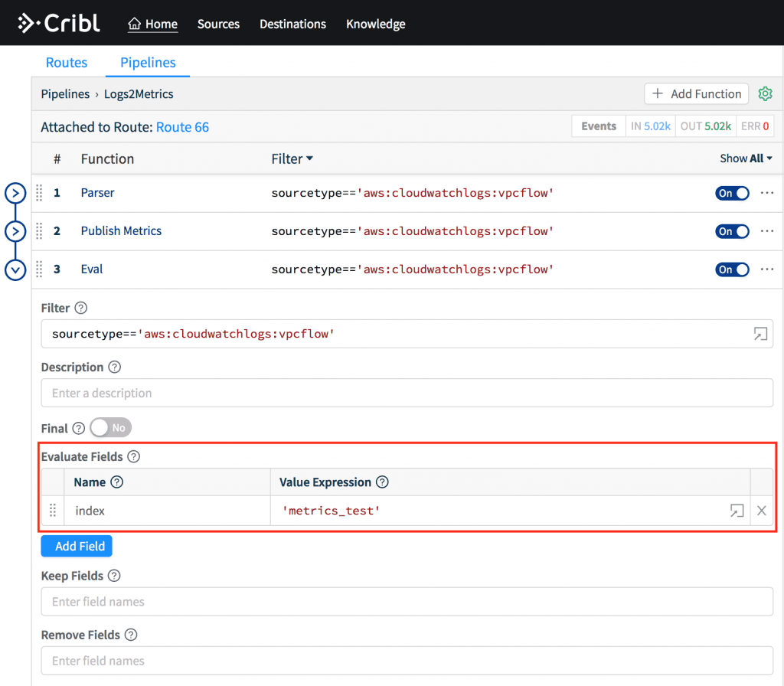The width and height of the screenshot is (784, 686).
Task: Disable the Parser function toggle
Action: (732, 193)
